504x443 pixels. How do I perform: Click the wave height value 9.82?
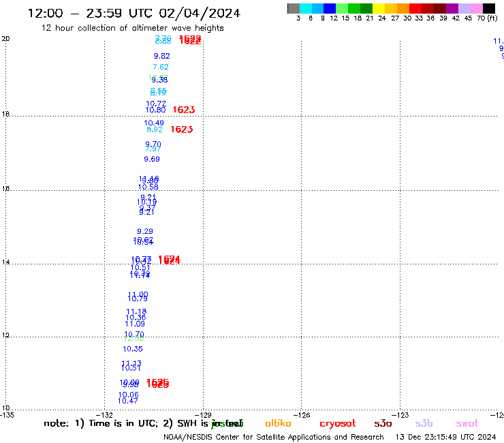(x=161, y=56)
